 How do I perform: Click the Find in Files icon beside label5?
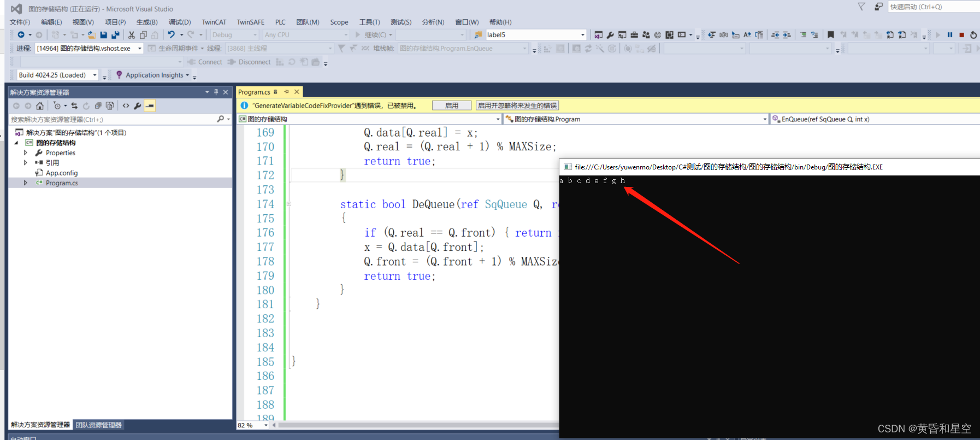coord(478,34)
